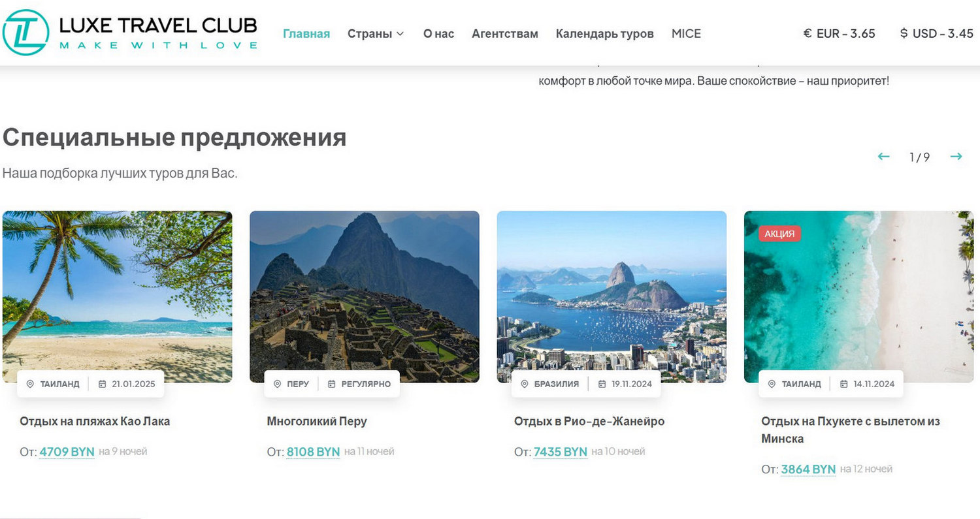Click location pin icon next to Бразилия
The height and width of the screenshot is (519, 980).
tap(524, 384)
